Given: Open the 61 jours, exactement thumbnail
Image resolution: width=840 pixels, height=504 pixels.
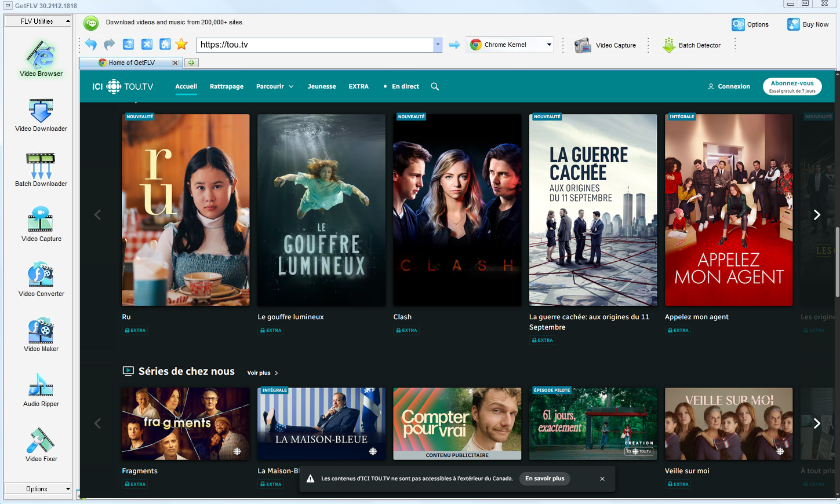Looking at the screenshot, I should click(593, 423).
